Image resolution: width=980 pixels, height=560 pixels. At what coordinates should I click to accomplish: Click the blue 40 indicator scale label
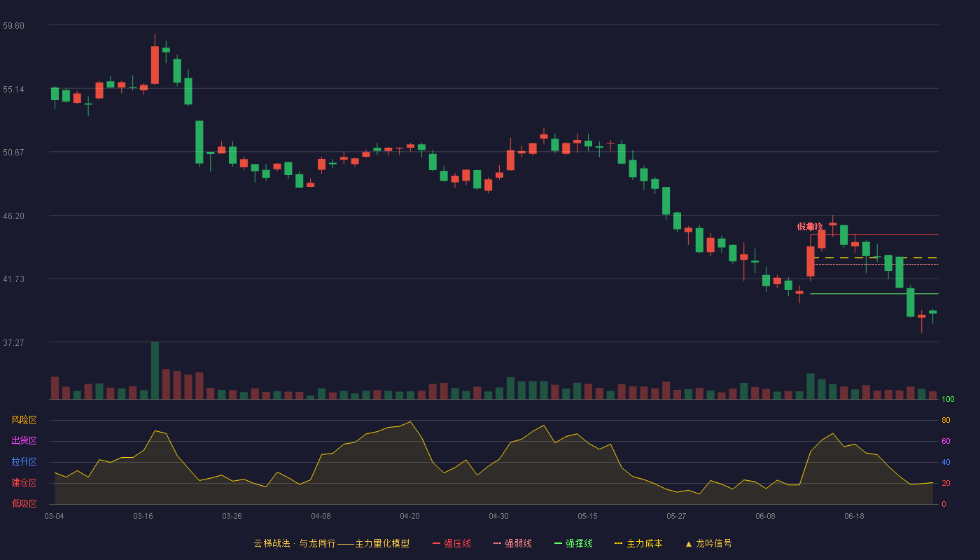946,462
